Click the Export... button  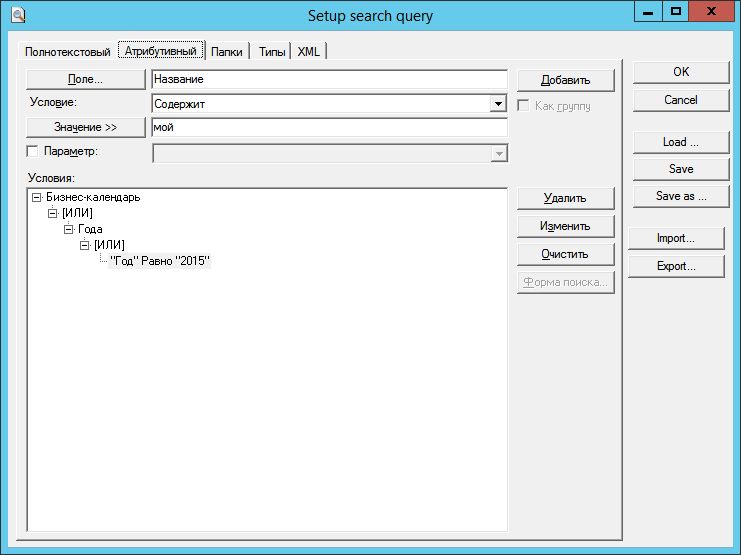point(676,266)
